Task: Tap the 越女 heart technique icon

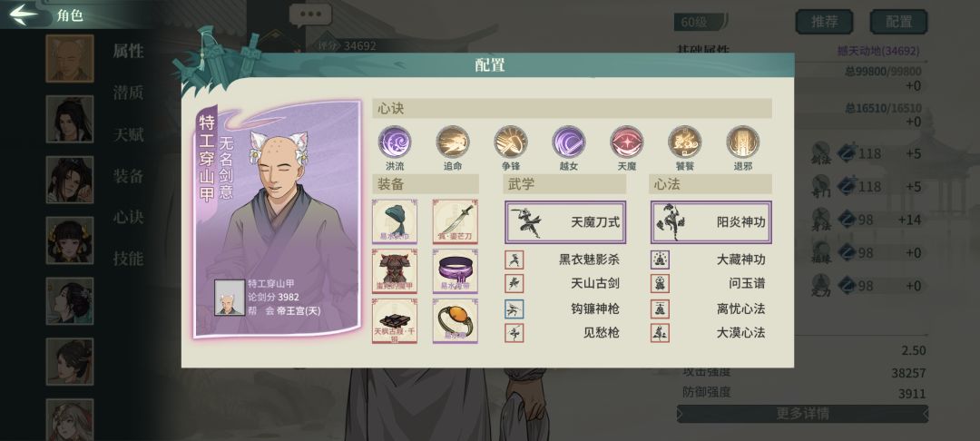Action: coord(569,142)
